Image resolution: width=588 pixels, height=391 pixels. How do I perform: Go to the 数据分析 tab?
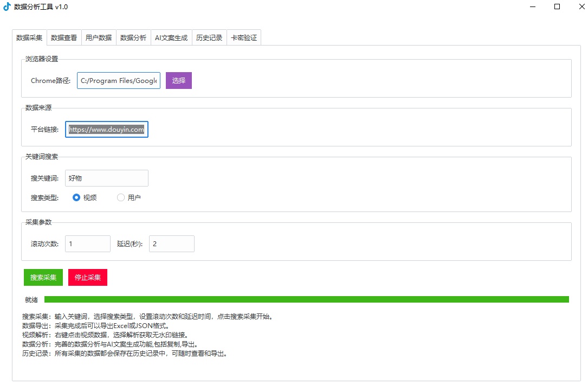[133, 38]
